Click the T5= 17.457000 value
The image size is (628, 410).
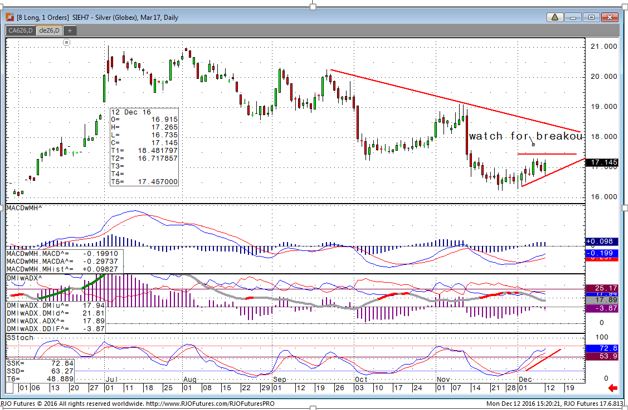pos(144,182)
